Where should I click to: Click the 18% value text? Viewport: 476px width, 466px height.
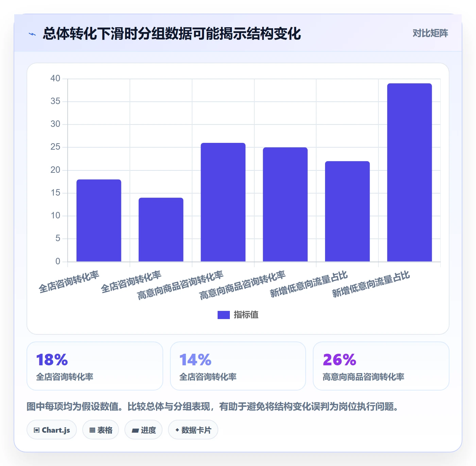click(52, 360)
